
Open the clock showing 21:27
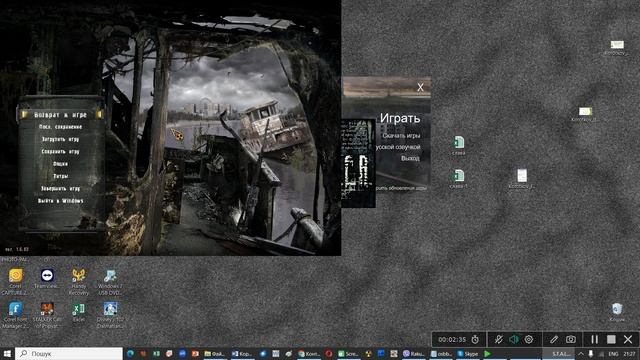click(629, 353)
